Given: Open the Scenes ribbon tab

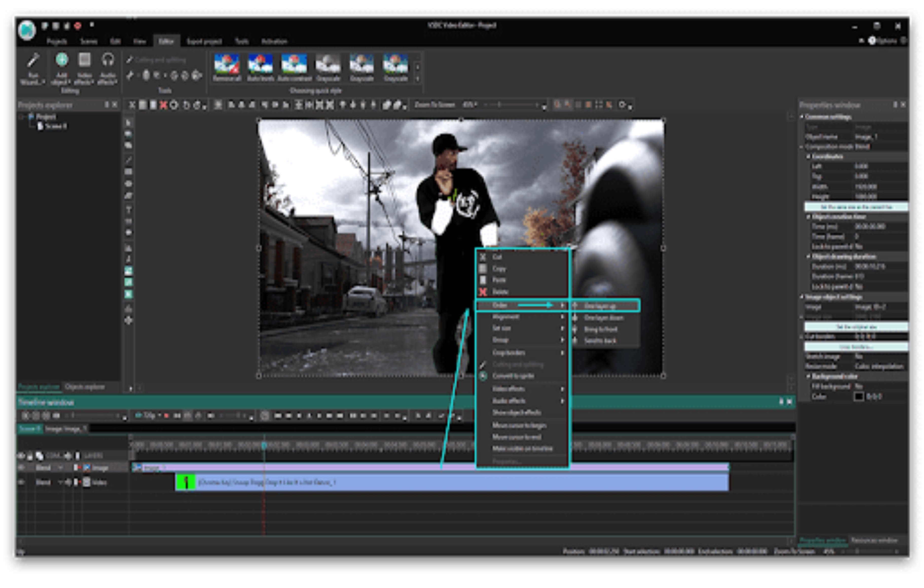Looking at the screenshot, I should pyautogui.click(x=89, y=41).
